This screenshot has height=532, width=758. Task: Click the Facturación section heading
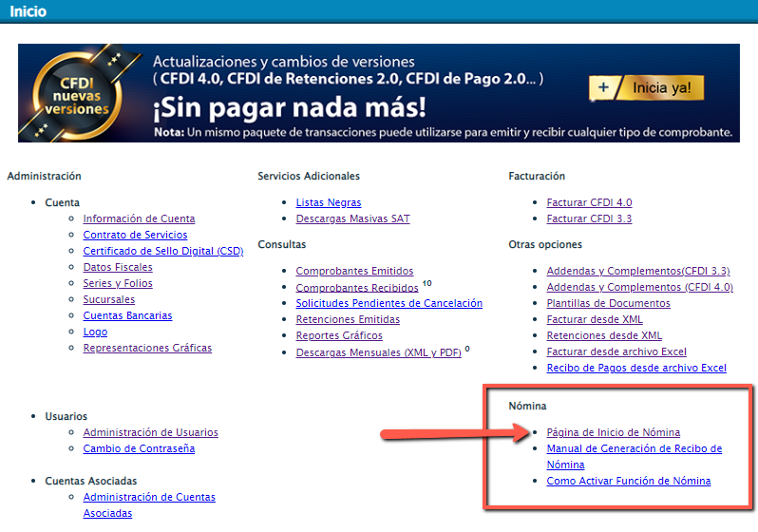tap(537, 176)
